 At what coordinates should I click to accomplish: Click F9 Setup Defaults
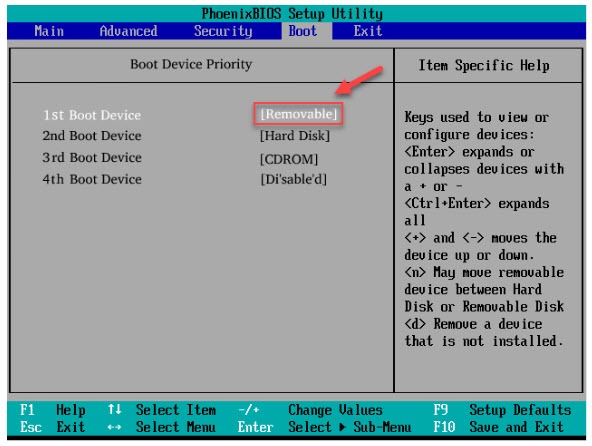coord(502,410)
